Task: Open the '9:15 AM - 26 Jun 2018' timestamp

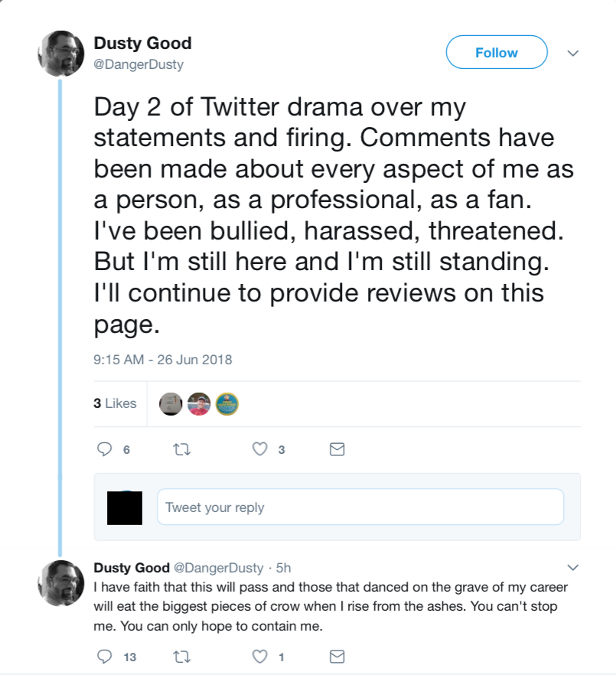Action: pyautogui.click(x=163, y=360)
